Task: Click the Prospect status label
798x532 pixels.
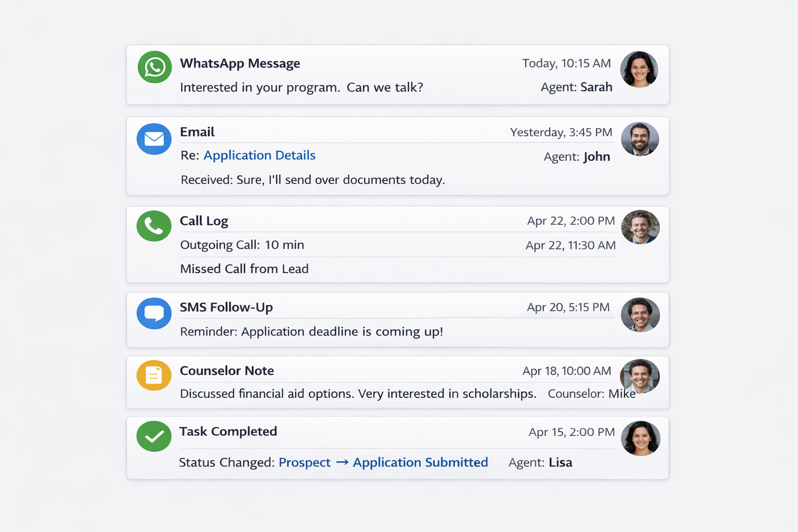Action: click(304, 462)
